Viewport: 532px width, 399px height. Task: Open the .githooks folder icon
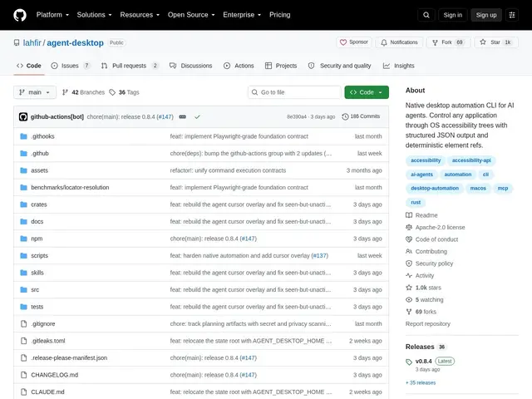click(x=23, y=136)
